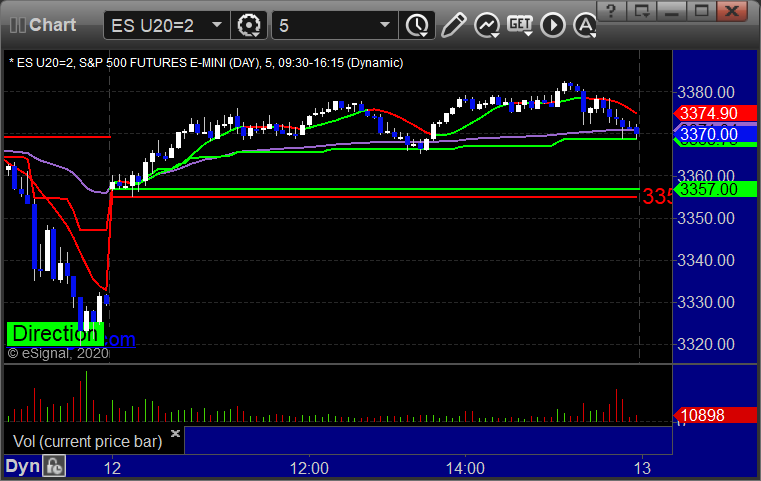
Task: Expand the ES U20=2 symbol dropdown arrow
Action: coord(217,25)
